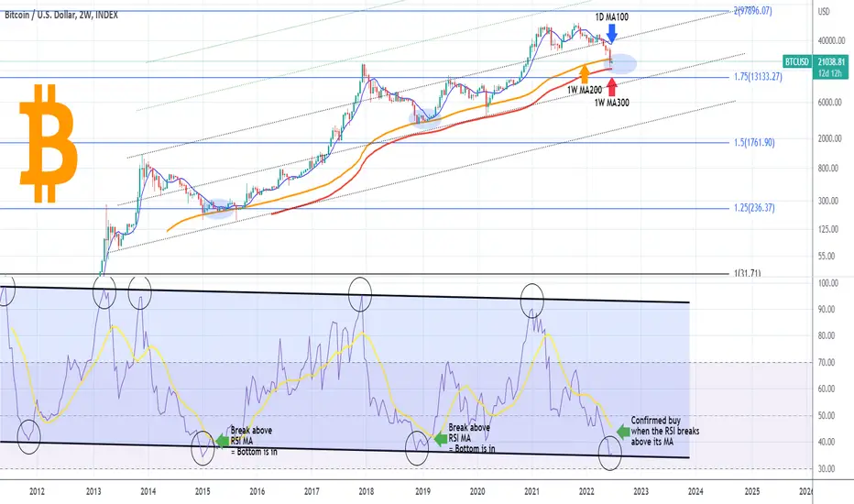
Task: Select the 1.5(1761.90) Fibonacci level label
Action: point(754,143)
